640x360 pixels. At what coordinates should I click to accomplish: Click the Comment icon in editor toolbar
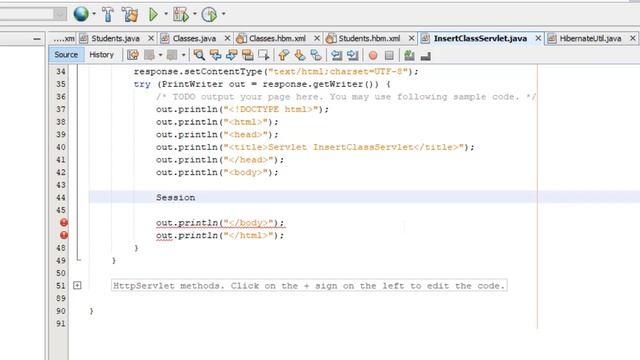point(409,55)
